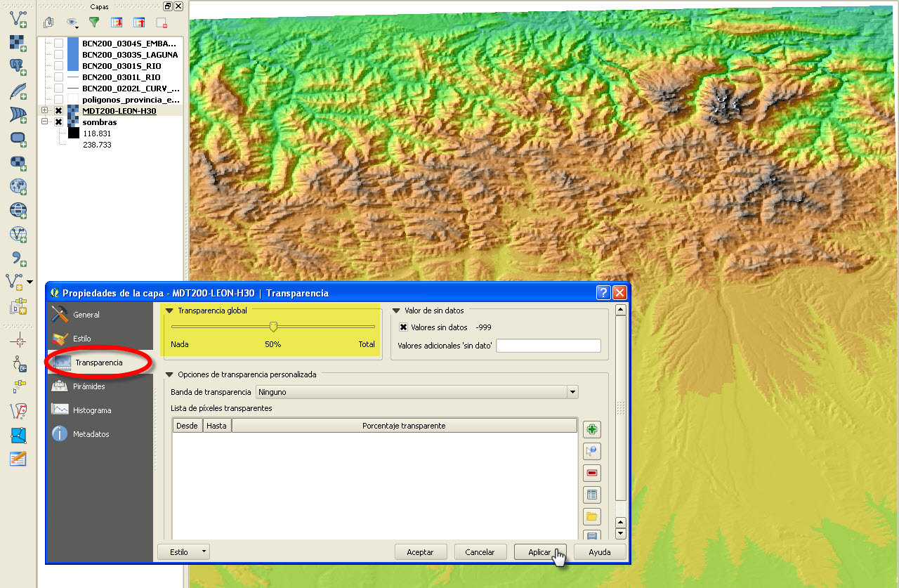Select the Add SpatiaLite Layer tool
The height and width of the screenshot is (588, 899).
click(15, 91)
